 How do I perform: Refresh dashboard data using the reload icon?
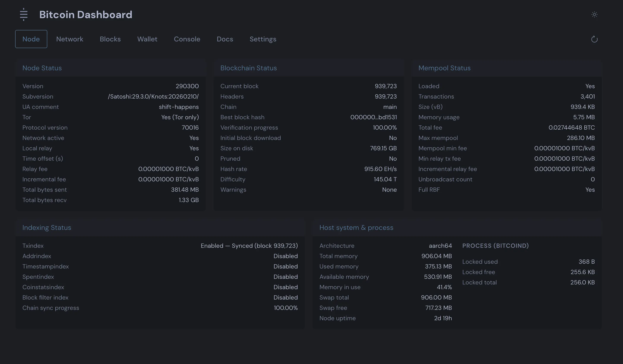[594, 39]
